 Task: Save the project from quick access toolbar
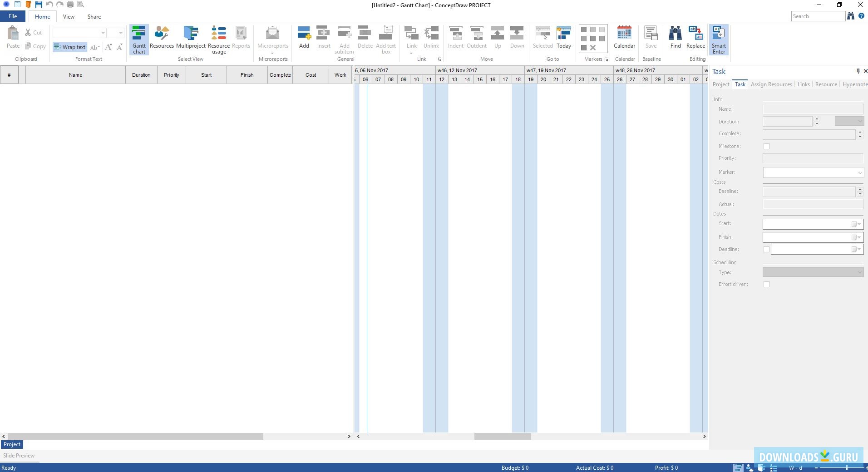[39, 5]
